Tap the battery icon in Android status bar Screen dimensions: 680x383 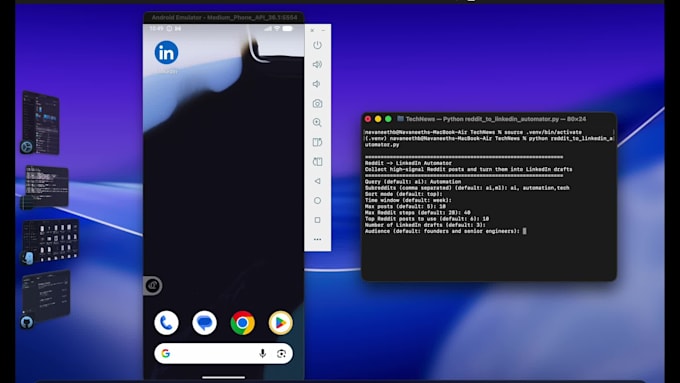click(x=288, y=29)
